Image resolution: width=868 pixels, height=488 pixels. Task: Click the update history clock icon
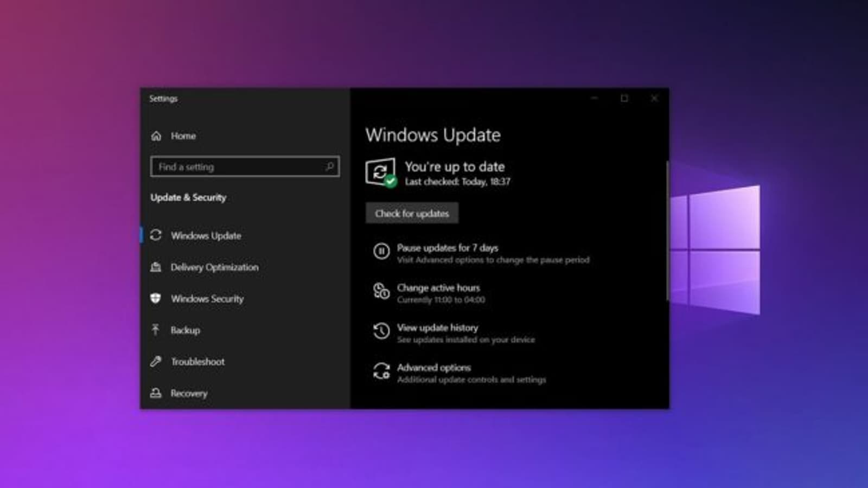click(381, 331)
